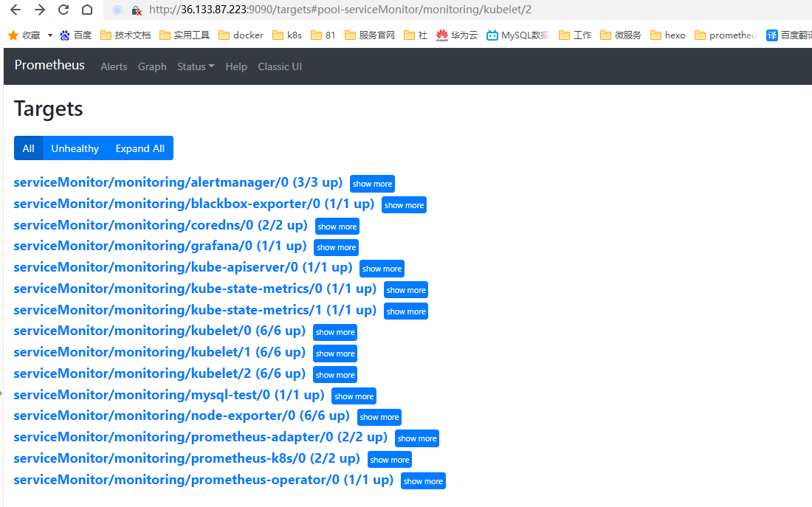
Task: Click the browser back arrow
Action: pos(16,10)
